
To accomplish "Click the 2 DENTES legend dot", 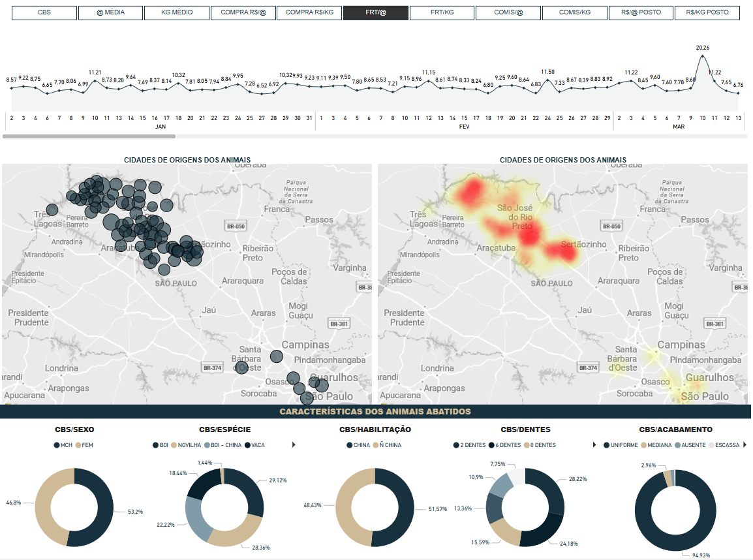I will pos(455,445).
